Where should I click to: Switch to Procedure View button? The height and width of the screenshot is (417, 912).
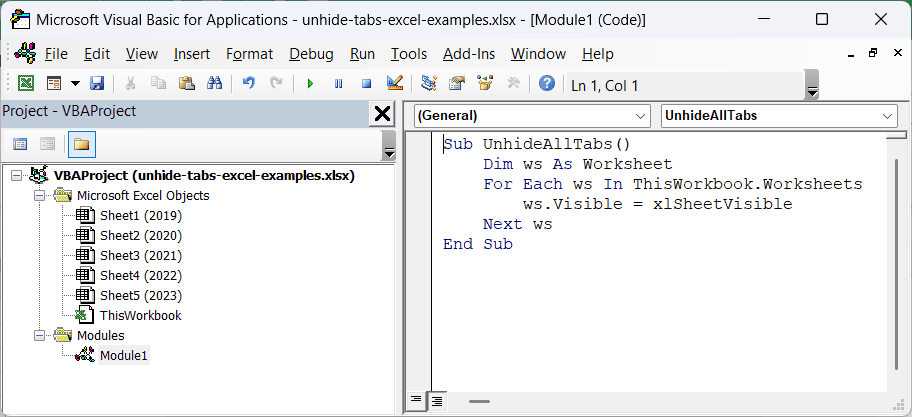[416, 400]
